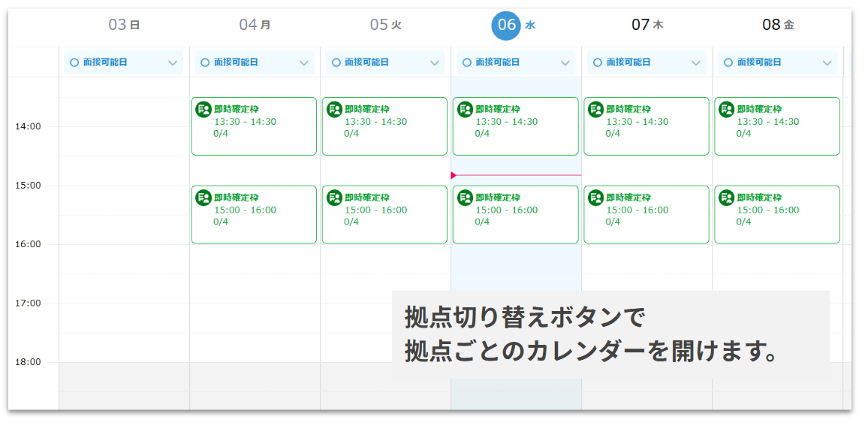This screenshot has width=868, height=423.
Task: Click the 18:00 time label
Action: (28, 362)
